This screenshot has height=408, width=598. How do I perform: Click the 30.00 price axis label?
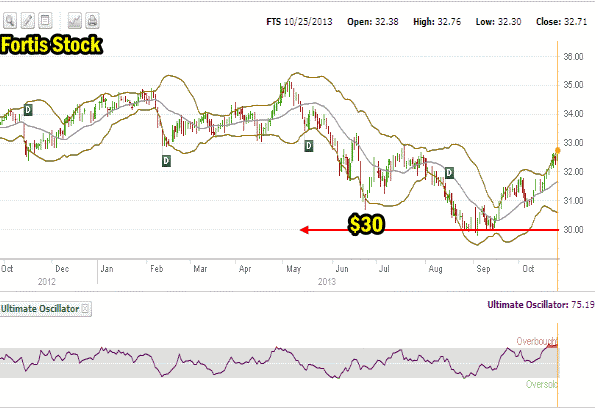coord(574,230)
